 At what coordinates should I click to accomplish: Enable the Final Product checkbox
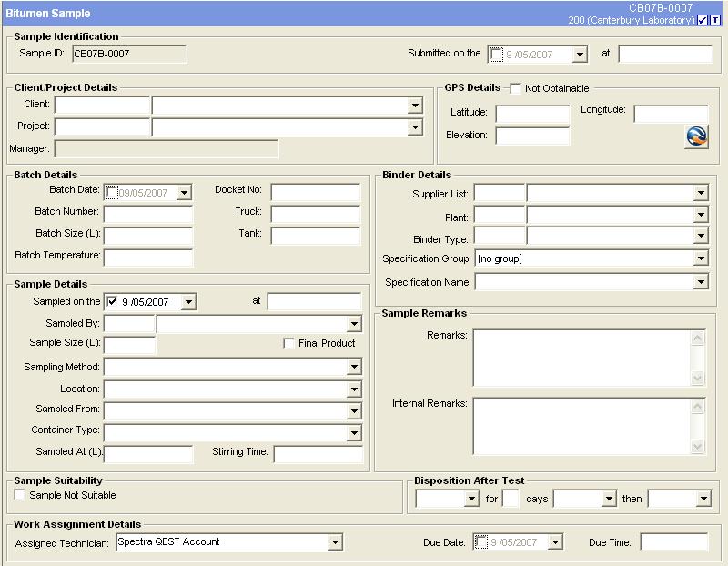pyautogui.click(x=288, y=343)
